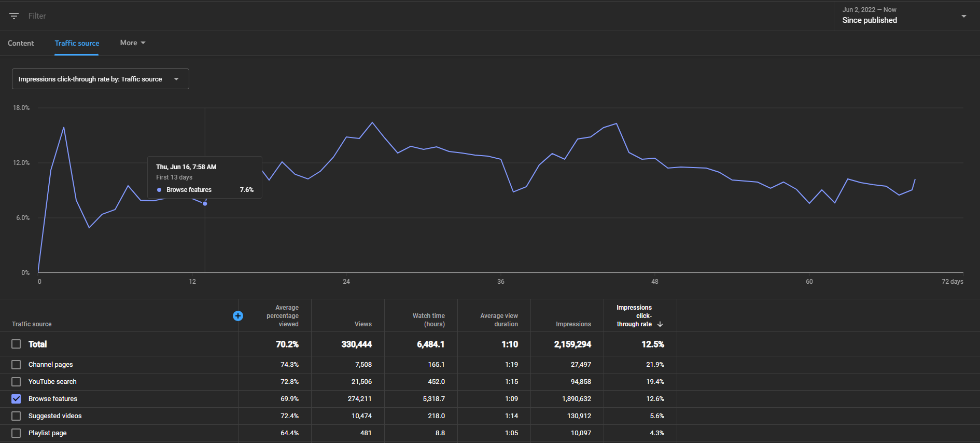Click the filter lines icon

point(14,16)
